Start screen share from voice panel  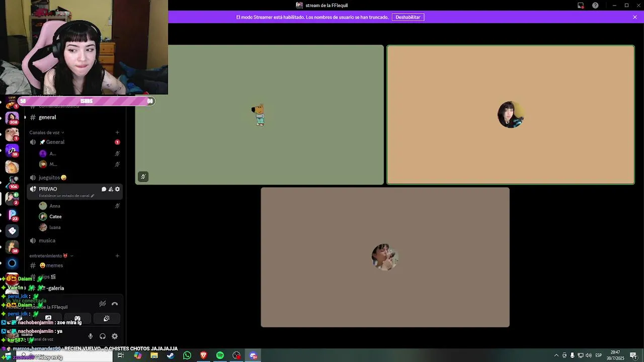point(48,318)
